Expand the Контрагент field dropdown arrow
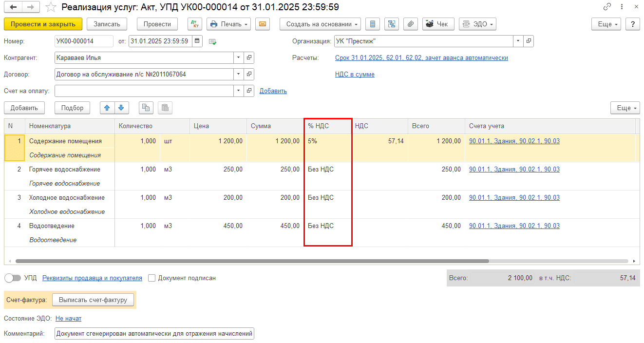This screenshot has height=343, width=644. point(238,57)
